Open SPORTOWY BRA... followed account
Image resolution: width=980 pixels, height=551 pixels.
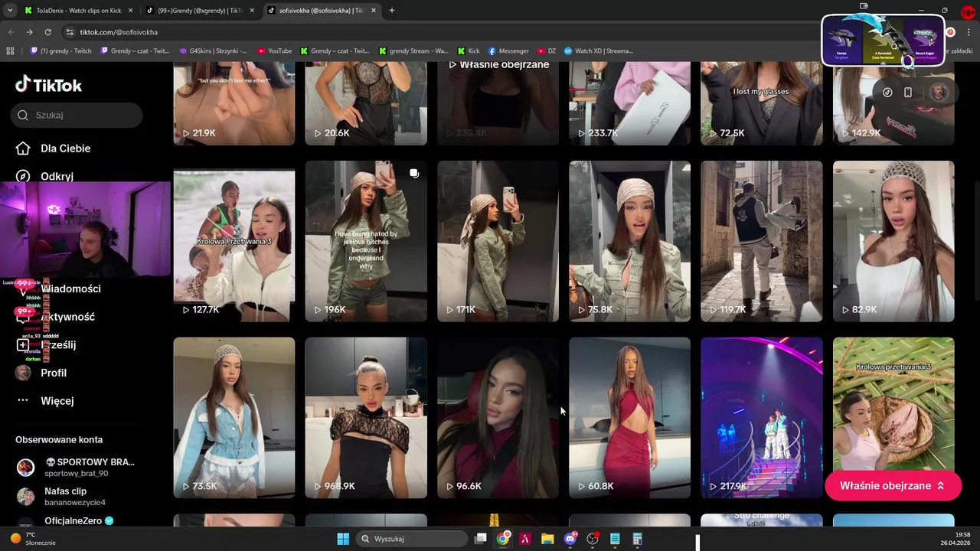77,467
